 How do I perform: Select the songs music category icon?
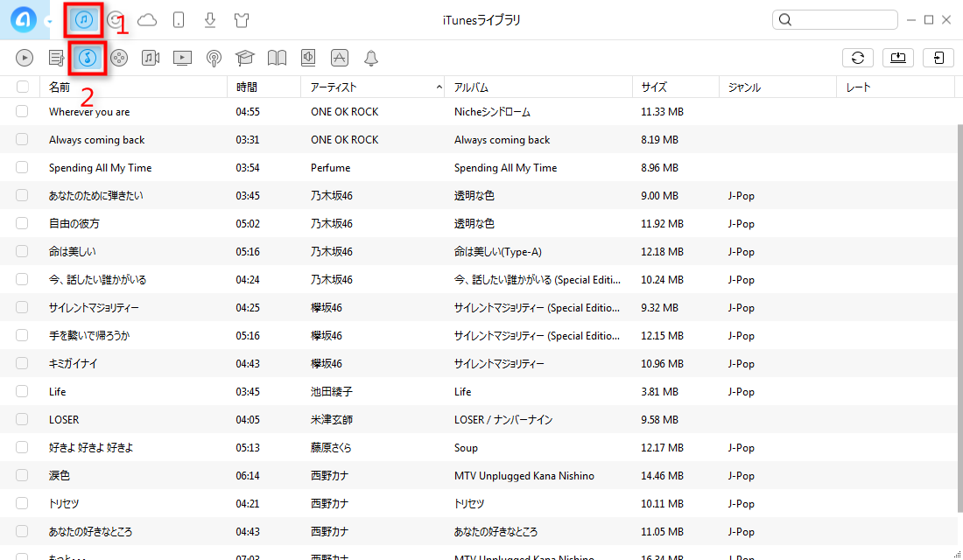[x=88, y=58]
